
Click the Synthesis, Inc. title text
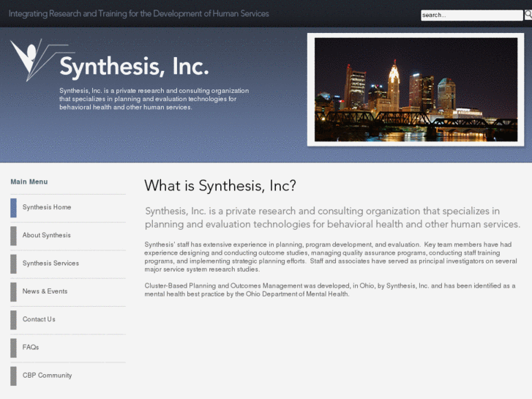pos(134,67)
